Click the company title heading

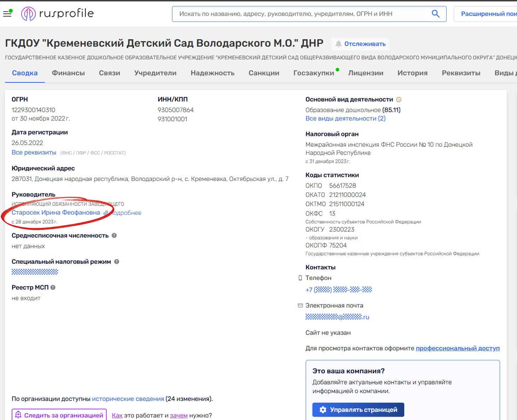[164, 43]
